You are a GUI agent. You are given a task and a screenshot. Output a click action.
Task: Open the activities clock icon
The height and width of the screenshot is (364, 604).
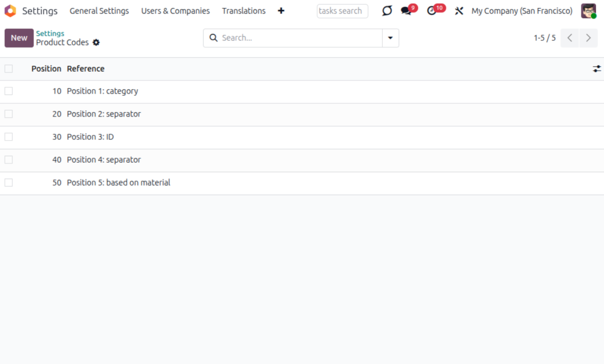pyautogui.click(x=432, y=11)
